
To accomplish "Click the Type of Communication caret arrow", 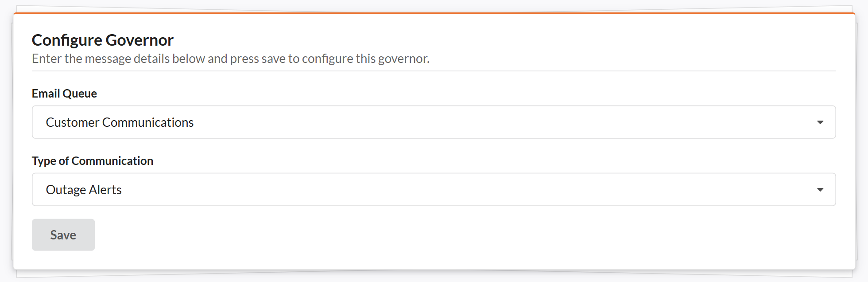I will coord(820,190).
